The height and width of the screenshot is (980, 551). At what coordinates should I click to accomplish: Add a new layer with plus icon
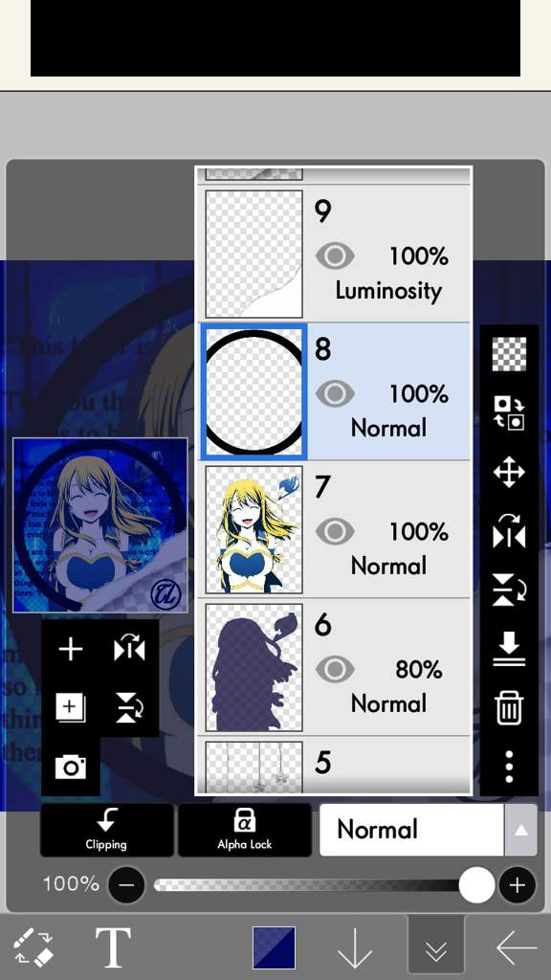[71, 650]
